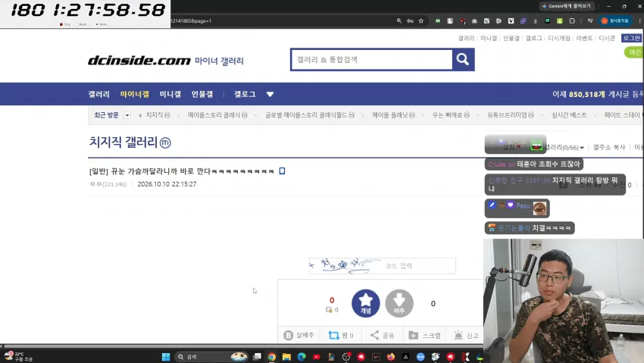Open File Explorer from the taskbar
The width and height of the screenshot is (644, 363).
(x=286, y=357)
